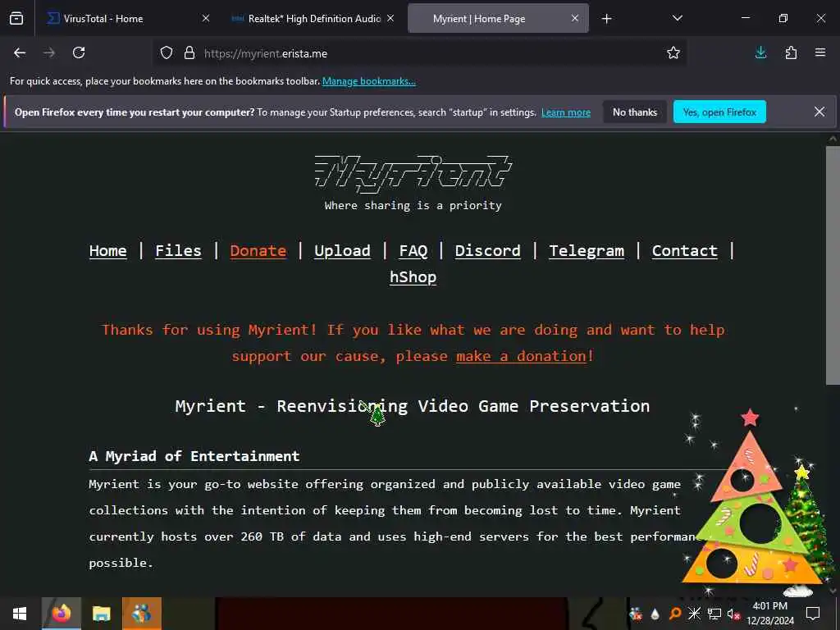
Task: Open the extensions puzzle icon
Action: pos(791,52)
